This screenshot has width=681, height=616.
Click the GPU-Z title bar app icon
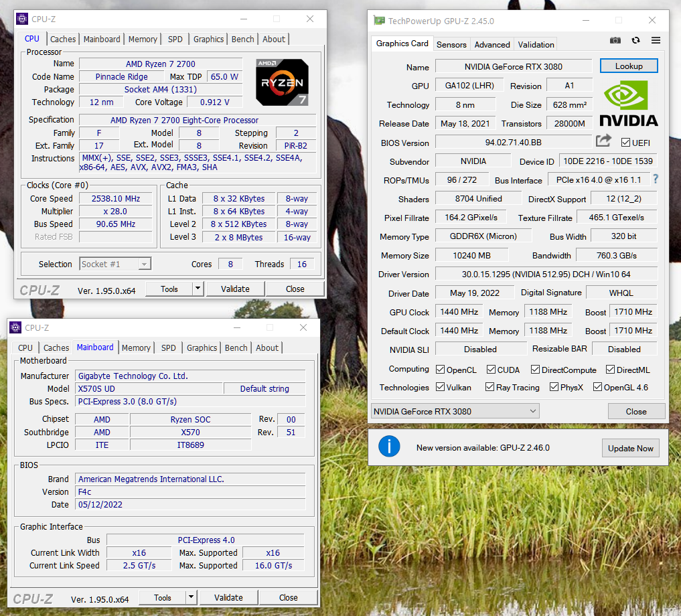point(379,20)
